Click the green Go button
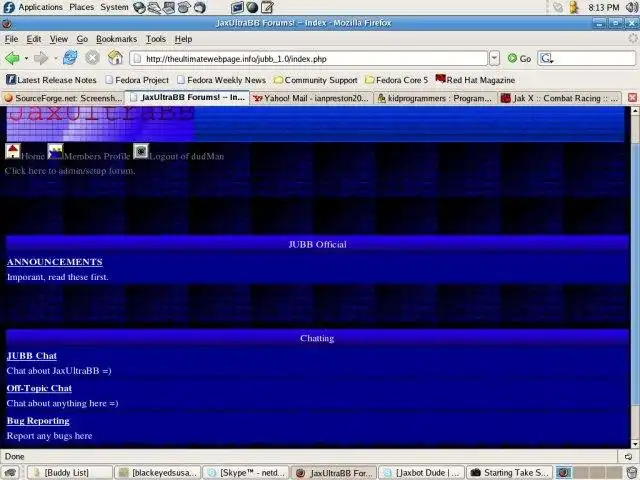640x480 pixels. 519,58
